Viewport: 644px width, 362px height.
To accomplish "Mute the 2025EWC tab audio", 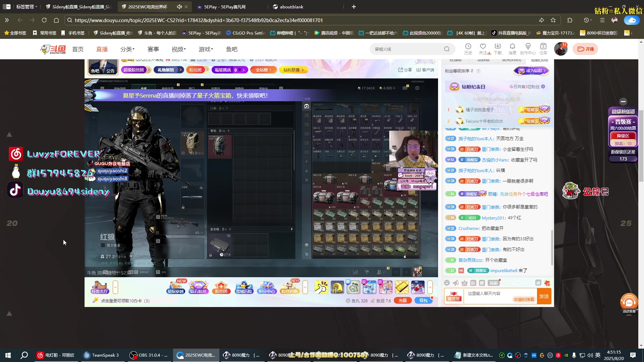I will coord(179,7).
